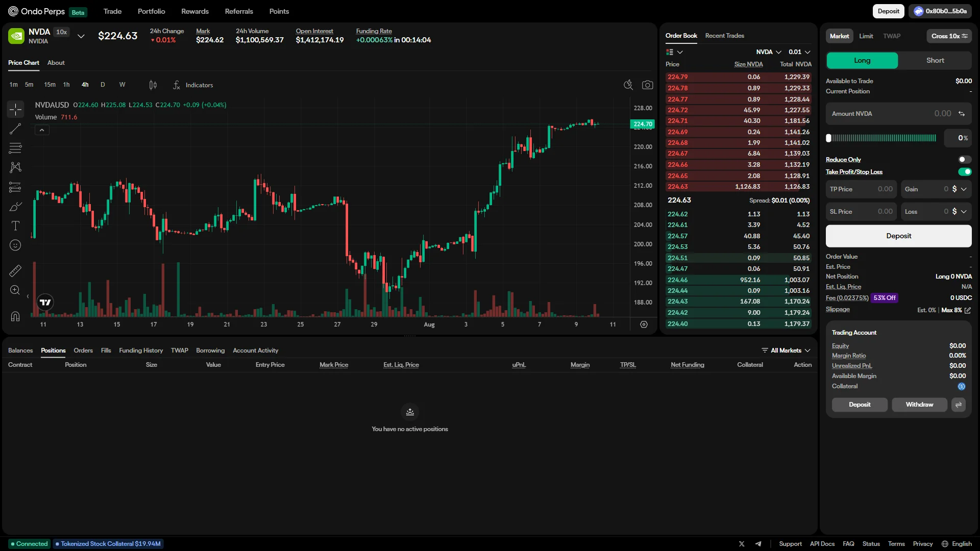Select the trend line drawing tool
This screenshot has height=551, width=980.
tap(15, 129)
